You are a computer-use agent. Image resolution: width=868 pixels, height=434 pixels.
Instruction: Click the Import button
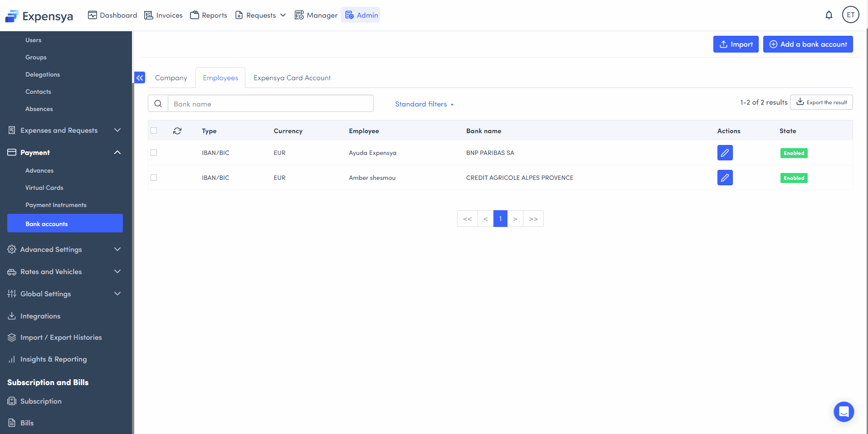(x=736, y=44)
